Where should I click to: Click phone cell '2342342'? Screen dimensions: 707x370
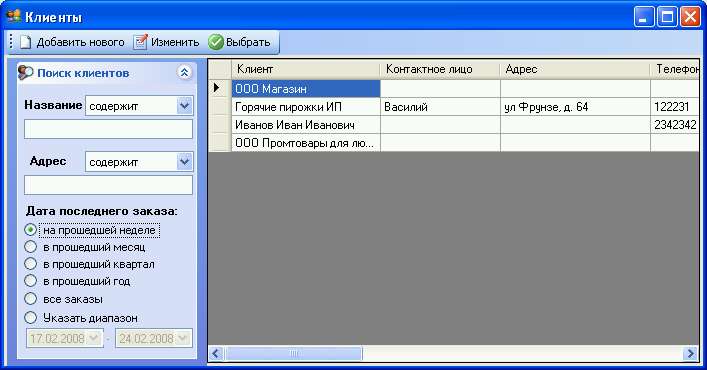675,125
